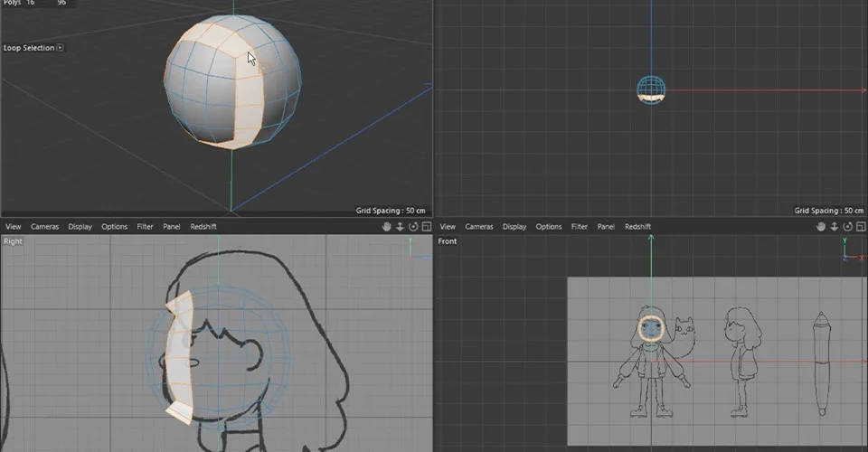Click the Loop Selection label
This screenshot has height=452, width=868.
tap(29, 48)
